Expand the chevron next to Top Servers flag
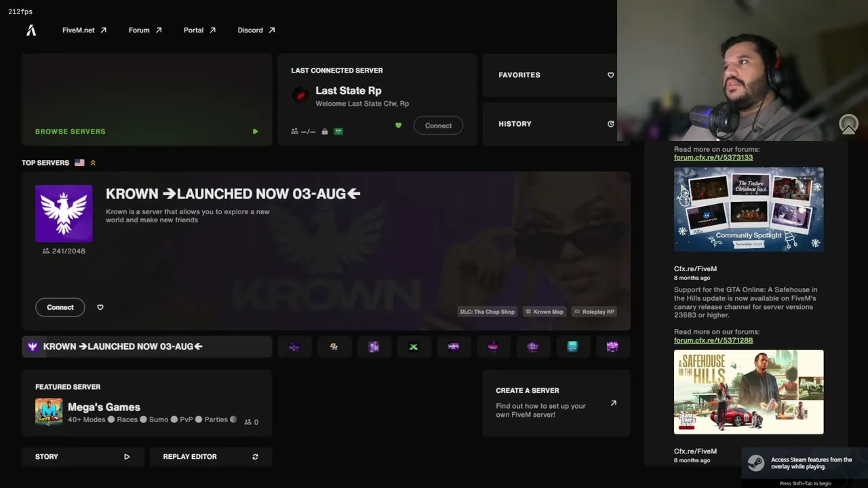The width and height of the screenshot is (868, 488). click(x=93, y=163)
